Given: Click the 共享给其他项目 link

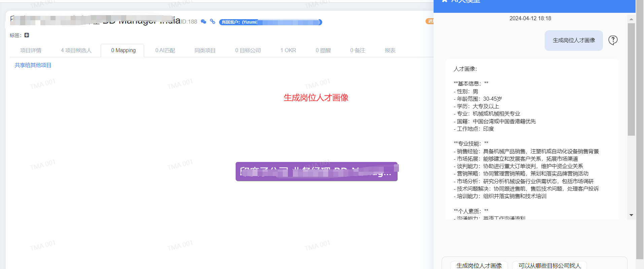Looking at the screenshot, I should (33, 65).
